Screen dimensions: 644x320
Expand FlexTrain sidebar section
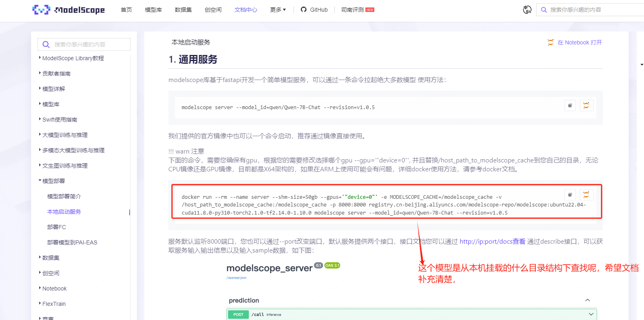pos(52,304)
